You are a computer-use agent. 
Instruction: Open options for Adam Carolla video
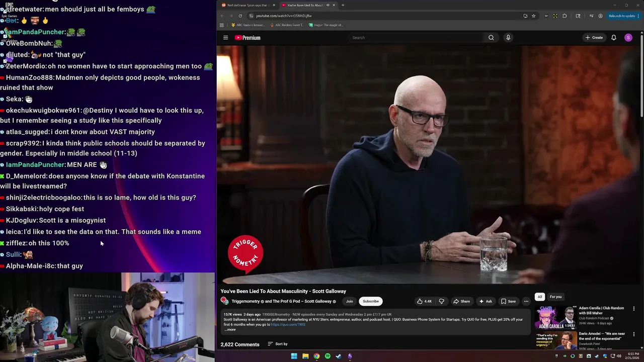click(634, 308)
